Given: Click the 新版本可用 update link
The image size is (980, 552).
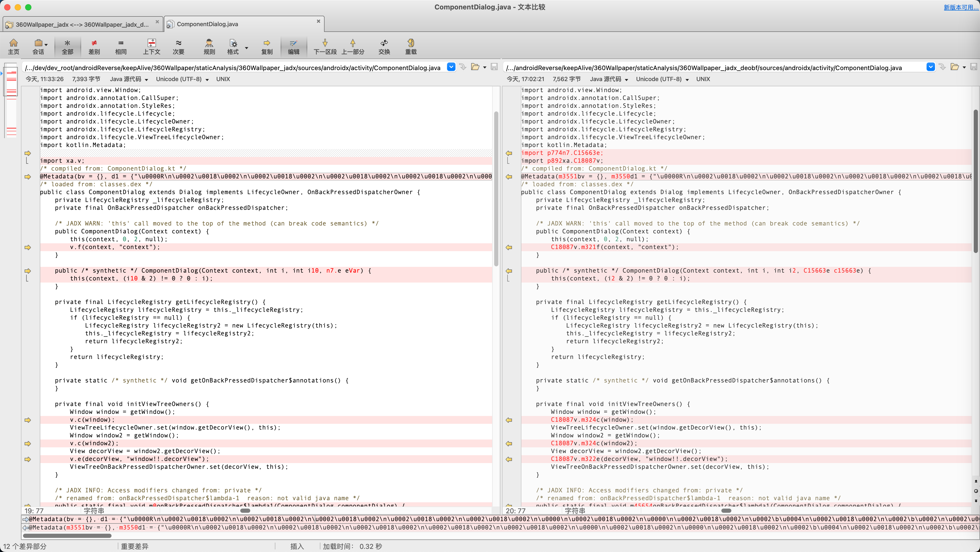Looking at the screenshot, I should [961, 7].
